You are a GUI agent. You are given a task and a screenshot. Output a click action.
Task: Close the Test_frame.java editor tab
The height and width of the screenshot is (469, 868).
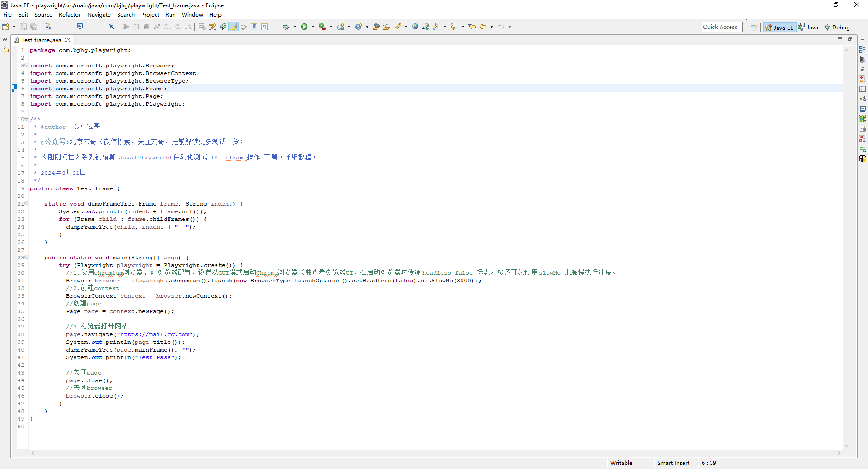click(67, 40)
